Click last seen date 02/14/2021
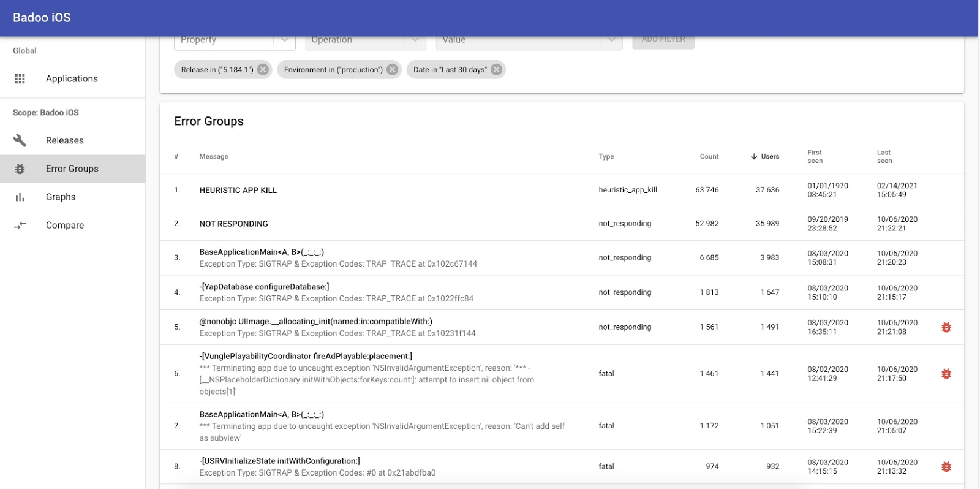Viewport: 980px width, 489px height. coord(897,186)
